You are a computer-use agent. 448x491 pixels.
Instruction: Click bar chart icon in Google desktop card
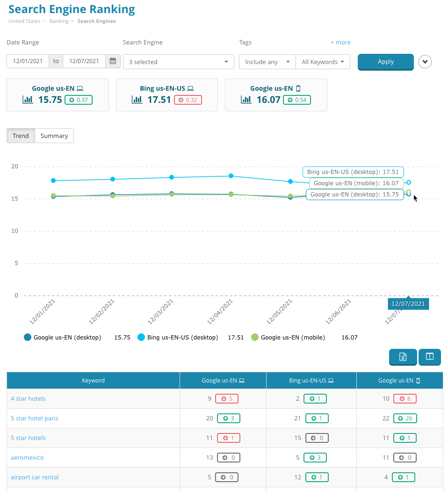pos(28,99)
